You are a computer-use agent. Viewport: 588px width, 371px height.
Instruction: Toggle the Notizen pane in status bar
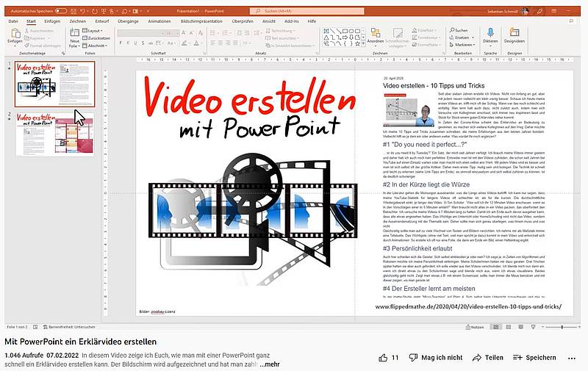(x=474, y=327)
